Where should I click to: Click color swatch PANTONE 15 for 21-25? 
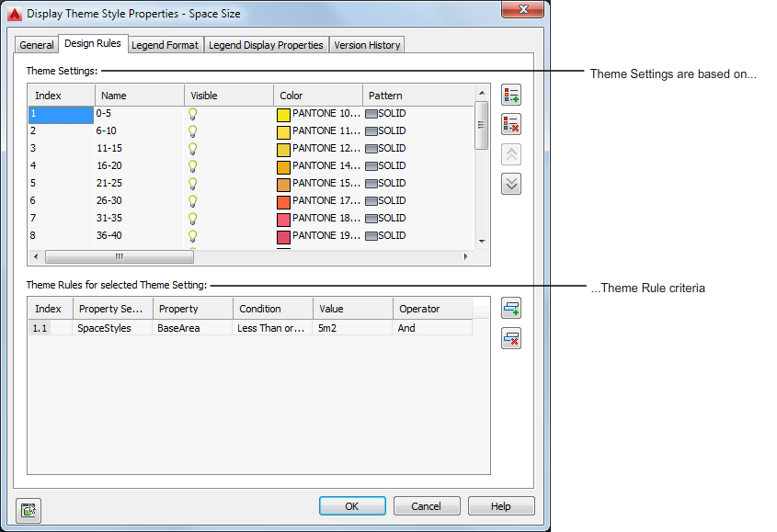(283, 185)
